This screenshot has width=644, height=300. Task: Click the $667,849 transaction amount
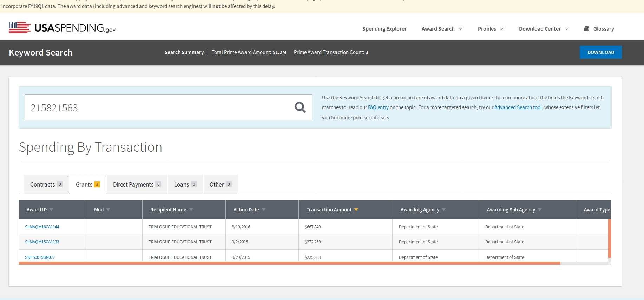(x=313, y=227)
